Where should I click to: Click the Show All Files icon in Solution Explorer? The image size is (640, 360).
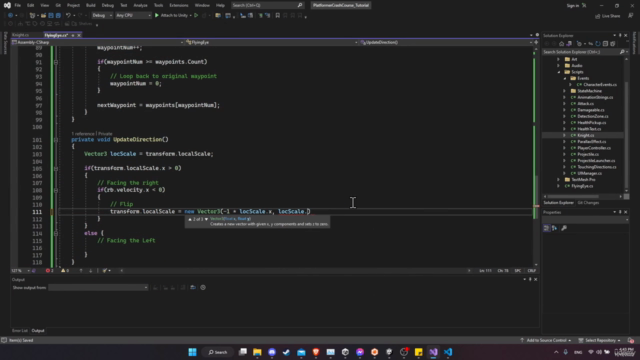coord(613,44)
